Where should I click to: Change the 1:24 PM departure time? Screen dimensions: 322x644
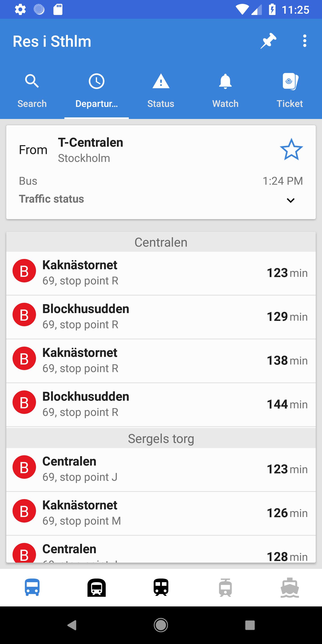[x=282, y=181]
